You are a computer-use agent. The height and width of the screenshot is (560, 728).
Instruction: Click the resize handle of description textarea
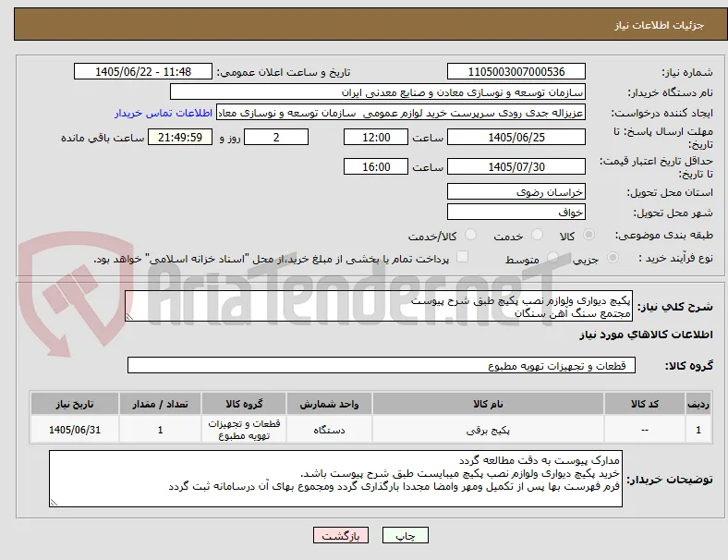click(129, 317)
